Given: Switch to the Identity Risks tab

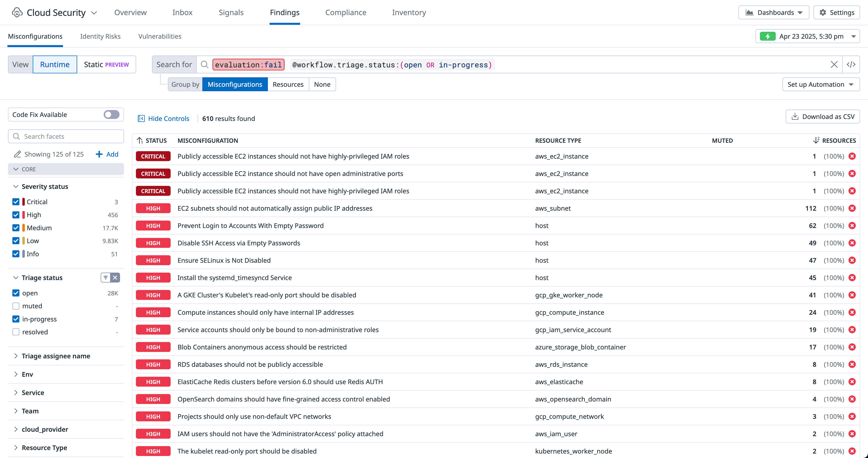Looking at the screenshot, I should point(100,36).
